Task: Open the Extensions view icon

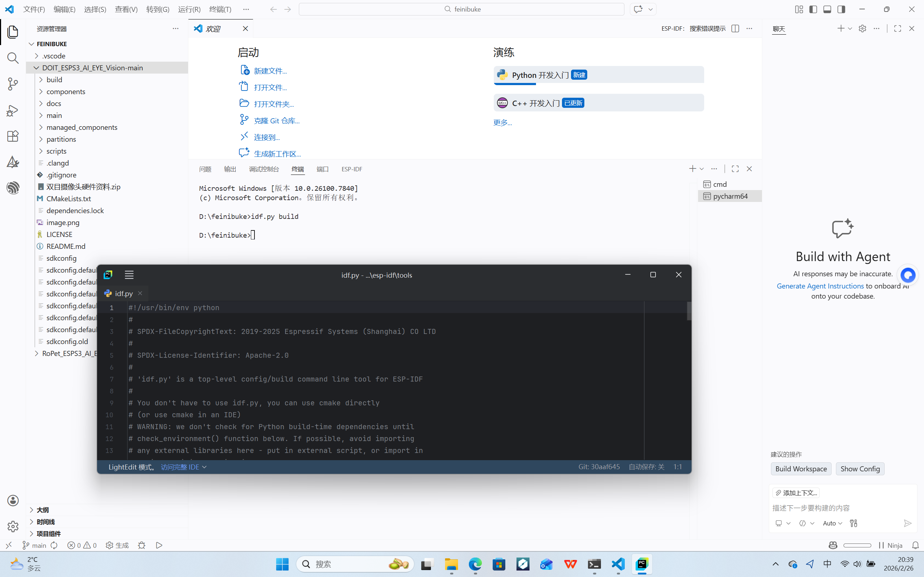Action: click(x=13, y=136)
